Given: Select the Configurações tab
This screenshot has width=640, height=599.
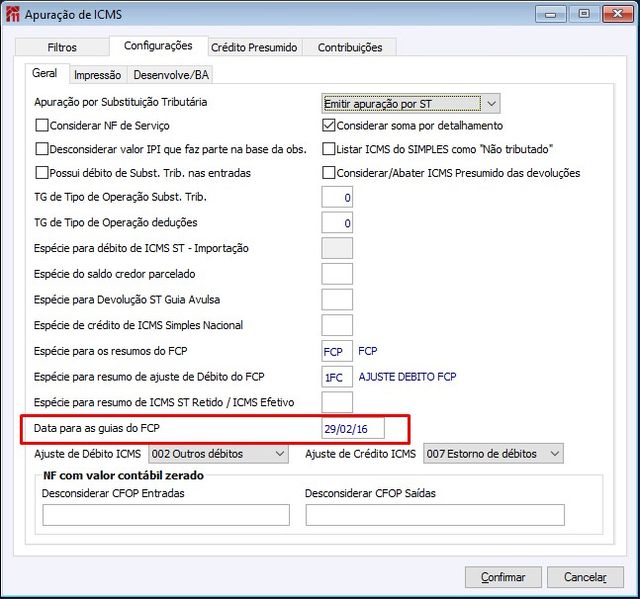Looking at the screenshot, I should (158, 46).
